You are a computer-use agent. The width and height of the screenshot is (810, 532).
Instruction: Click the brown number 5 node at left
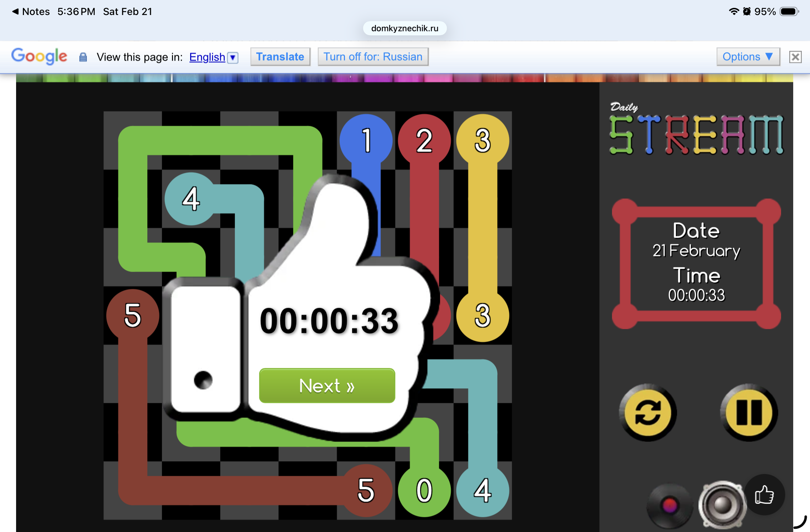coord(133,315)
